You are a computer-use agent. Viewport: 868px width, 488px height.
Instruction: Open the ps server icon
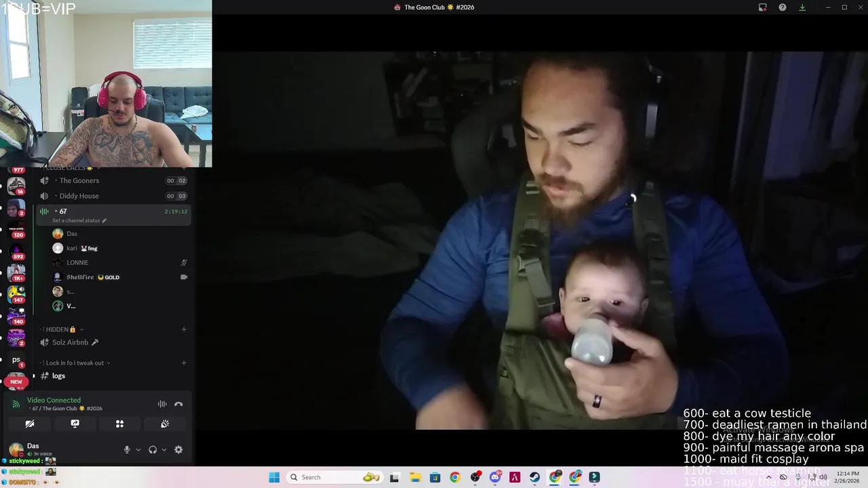(16, 360)
